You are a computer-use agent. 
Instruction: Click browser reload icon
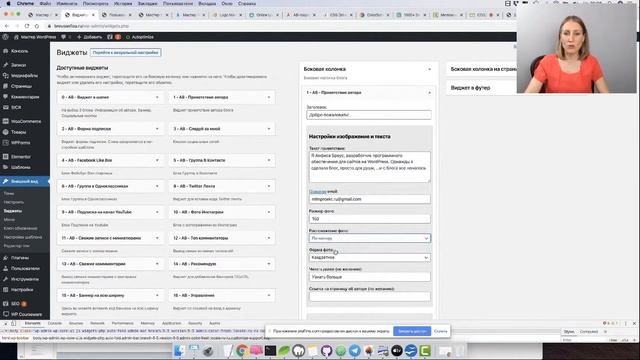(x=27, y=26)
